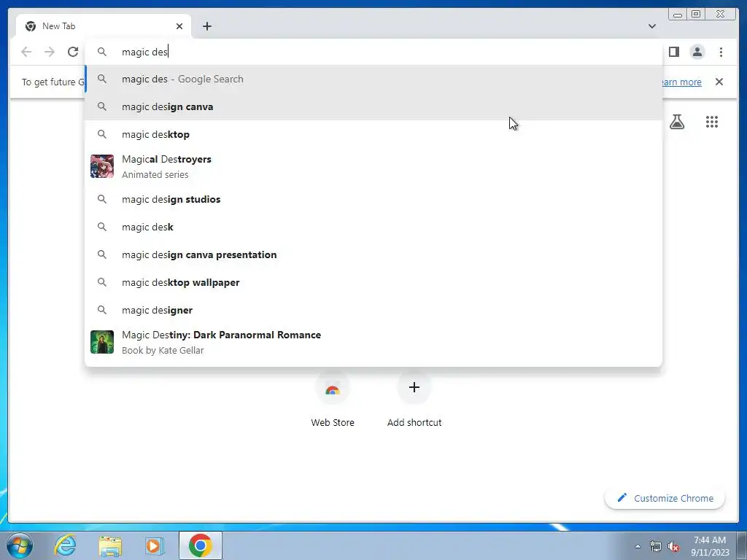Open Magical Destroyers thumbnail image
The image size is (747, 560).
coord(102,166)
